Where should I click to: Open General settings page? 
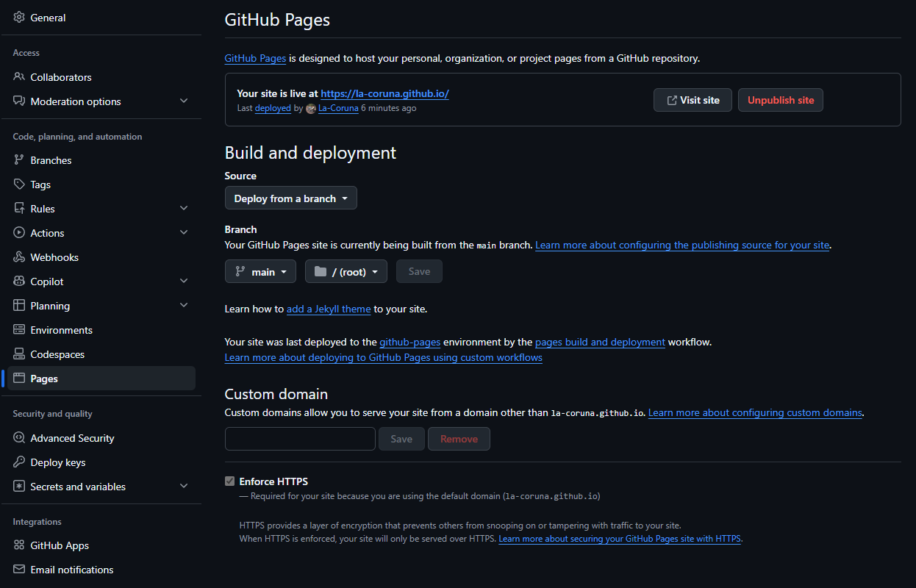101,18
